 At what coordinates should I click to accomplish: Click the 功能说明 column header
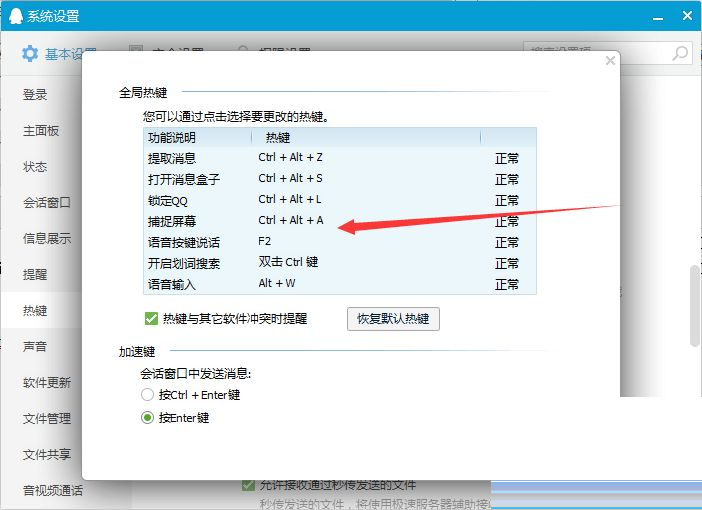pos(197,137)
